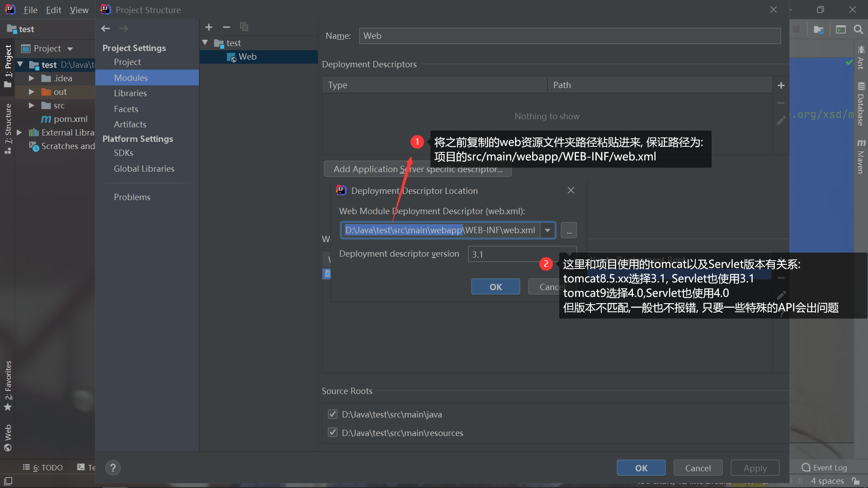
Task: Click the remove module minus icon
Action: click(226, 27)
